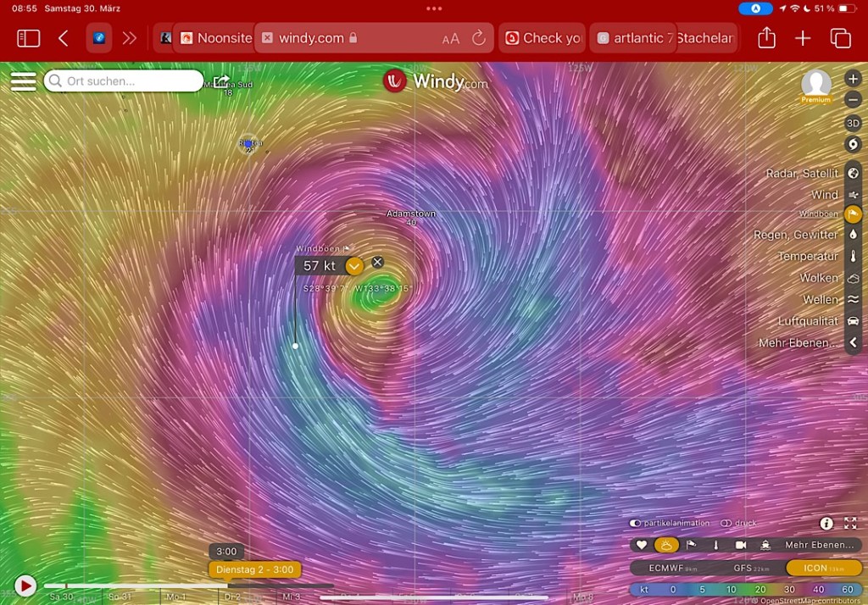Collapse the right layer menu chevron
Viewport: 868px width, 605px height.
(x=853, y=342)
